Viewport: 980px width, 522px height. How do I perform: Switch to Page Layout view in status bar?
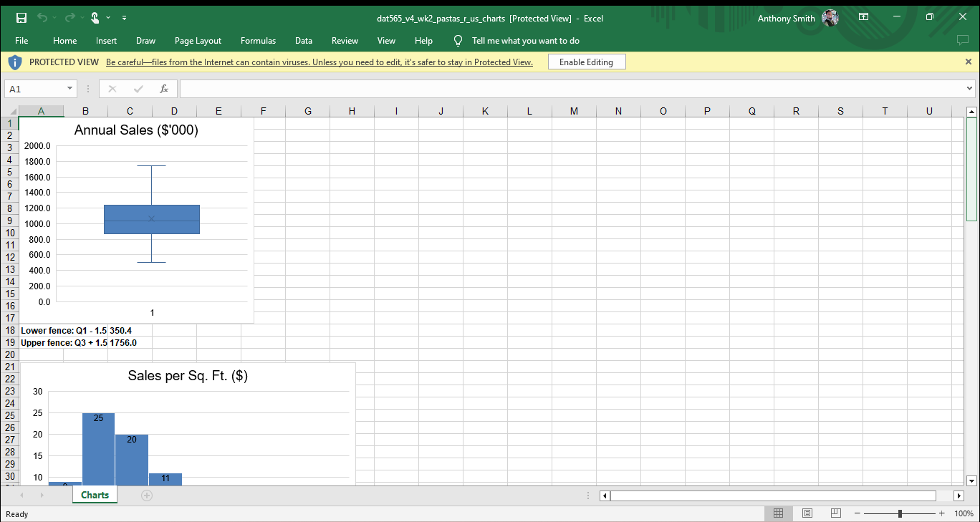pos(807,513)
